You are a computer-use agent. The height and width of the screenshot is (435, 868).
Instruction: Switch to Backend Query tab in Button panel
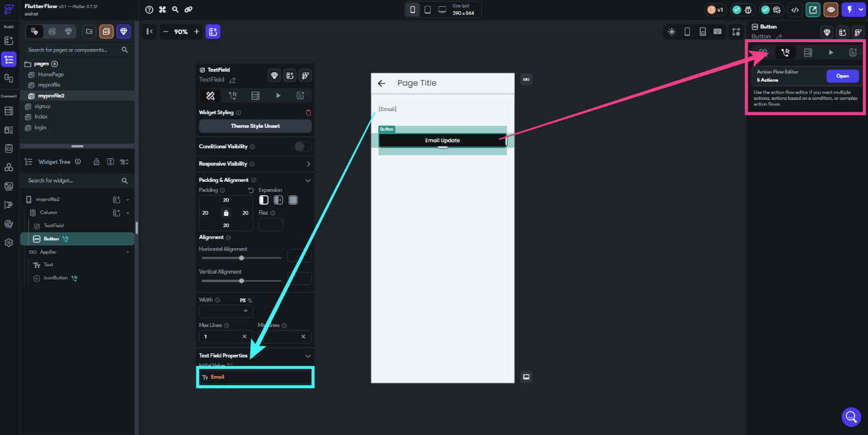808,53
